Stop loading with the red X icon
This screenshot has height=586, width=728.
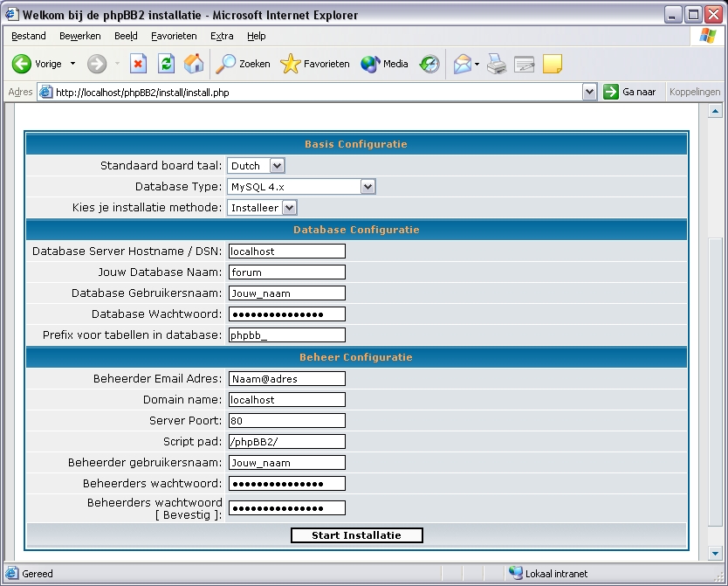138,64
